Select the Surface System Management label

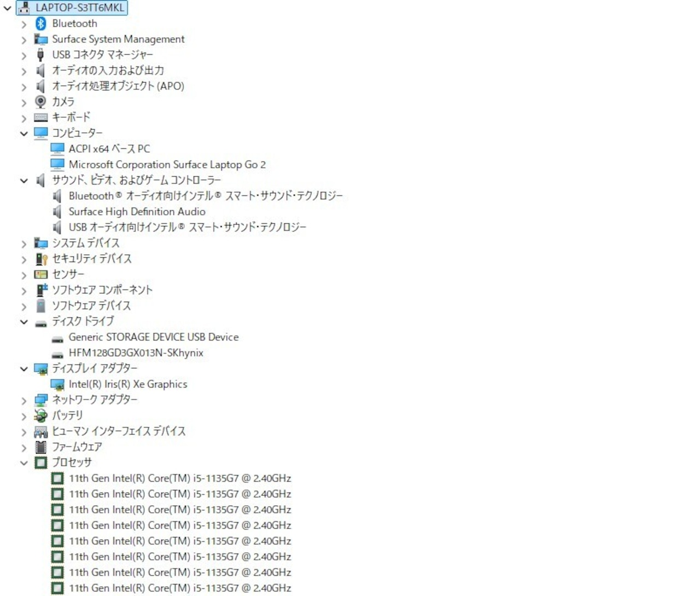pyautogui.click(x=119, y=39)
